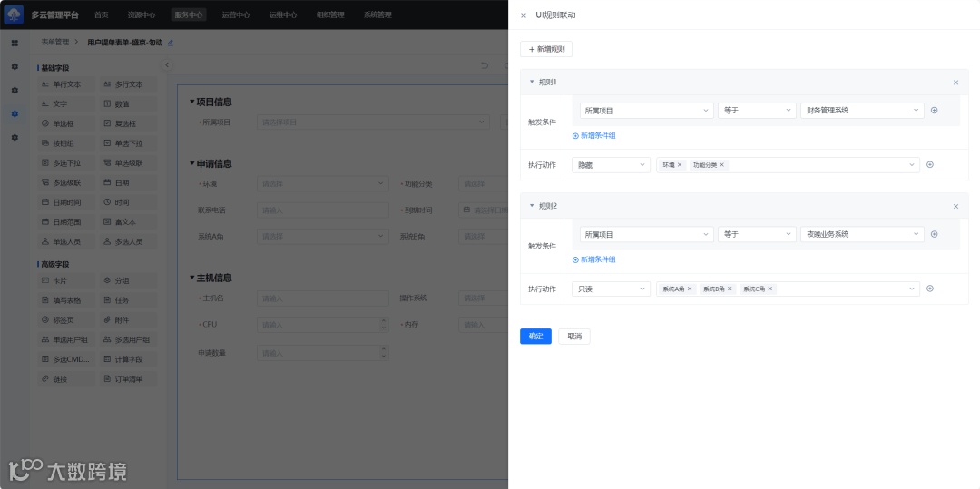Select the 多行文本 field component
The width and height of the screenshot is (980, 489).
coord(128,84)
